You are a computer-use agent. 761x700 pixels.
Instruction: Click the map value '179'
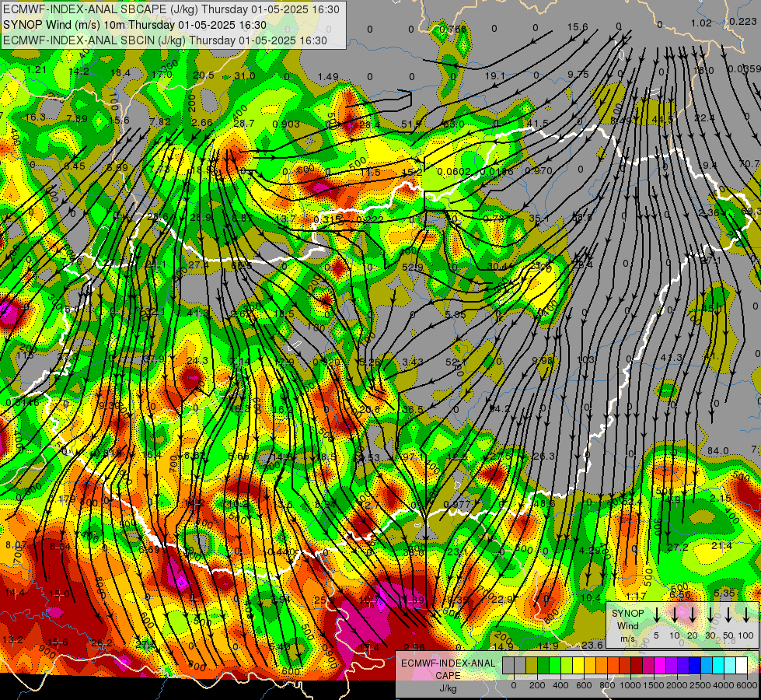coord(67,499)
